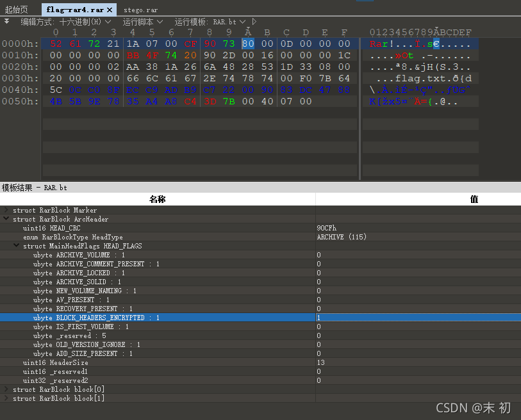Viewport: 521px width, 420px height.
Task: Select ubyte OLD_VERSION_IGNORE row
Action: pyautogui.click(x=260, y=344)
